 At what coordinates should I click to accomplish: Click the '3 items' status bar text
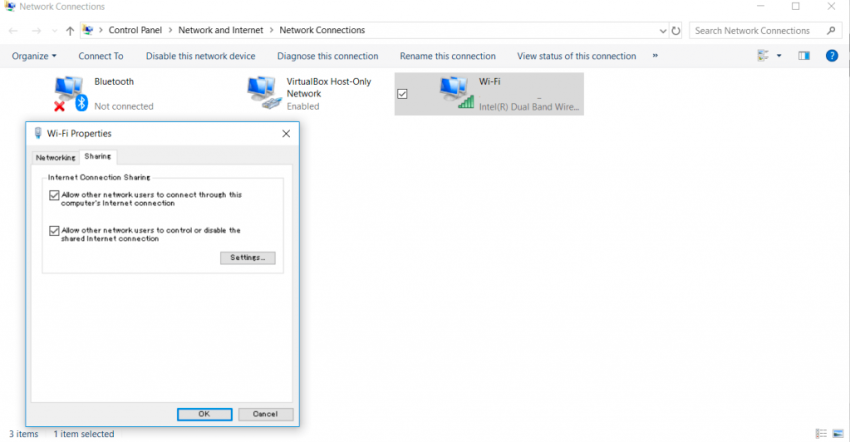(23, 434)
